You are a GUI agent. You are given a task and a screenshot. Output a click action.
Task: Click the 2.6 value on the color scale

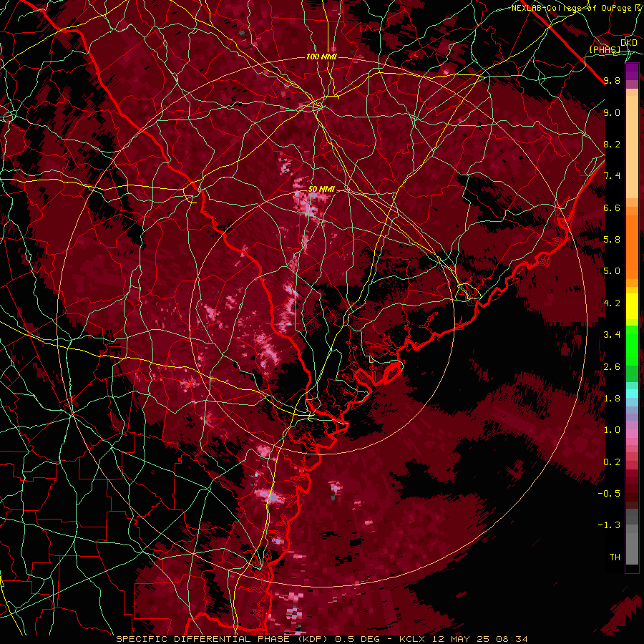point(612,367)
